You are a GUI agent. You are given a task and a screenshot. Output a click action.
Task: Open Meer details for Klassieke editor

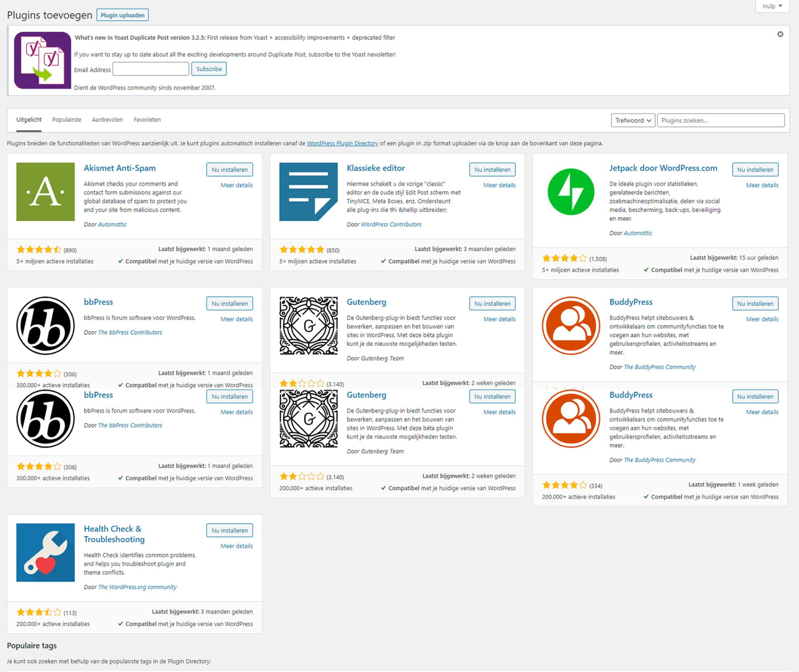(x=499, y=185)
